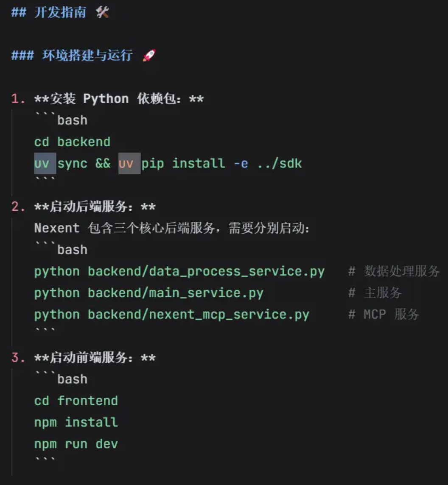Click list number 3 marker
Viewport: 448px width, 485px height.
point(18,357)
